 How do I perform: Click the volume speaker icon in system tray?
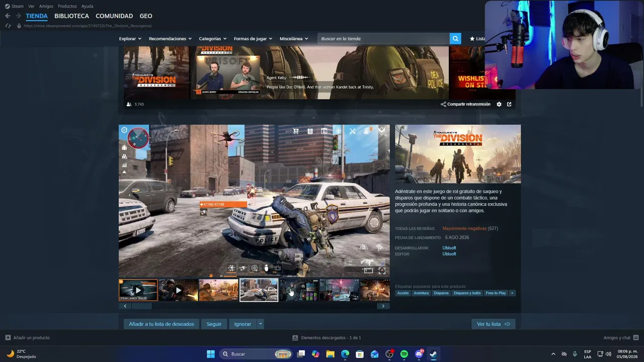pyautogui.click(x=608, y=354)
